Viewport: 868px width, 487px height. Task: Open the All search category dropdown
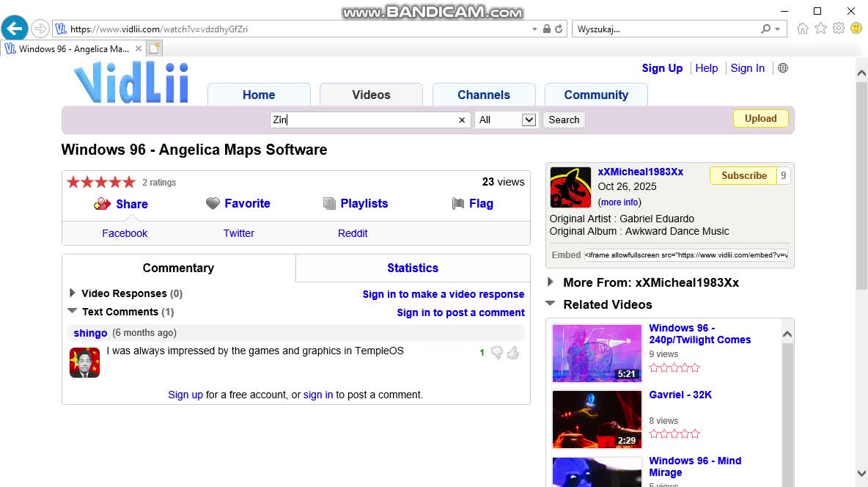tap(506, 120)
